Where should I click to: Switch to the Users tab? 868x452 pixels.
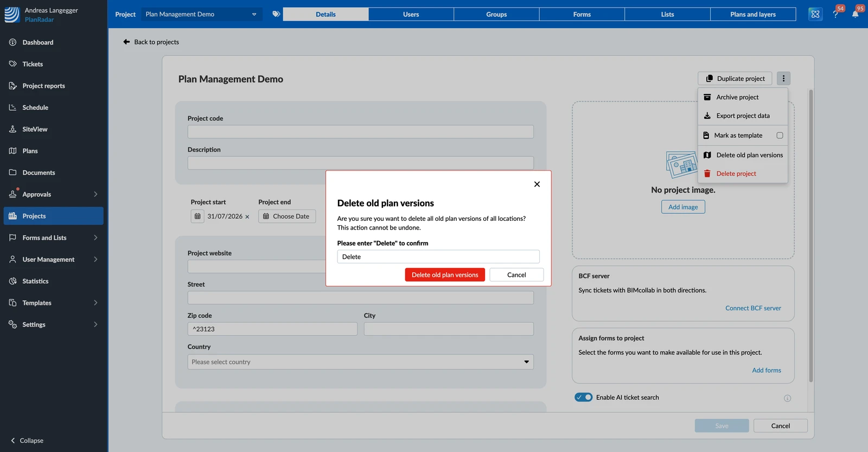(x=411, y=14)
